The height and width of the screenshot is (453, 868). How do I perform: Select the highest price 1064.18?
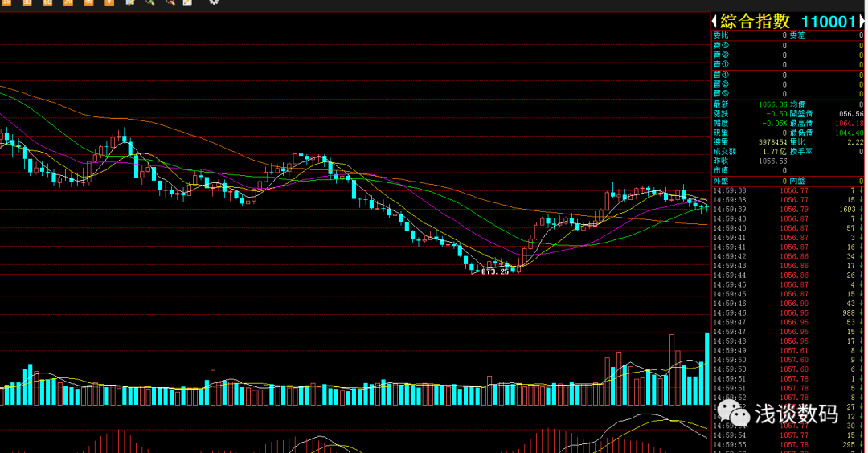(850, 124)
